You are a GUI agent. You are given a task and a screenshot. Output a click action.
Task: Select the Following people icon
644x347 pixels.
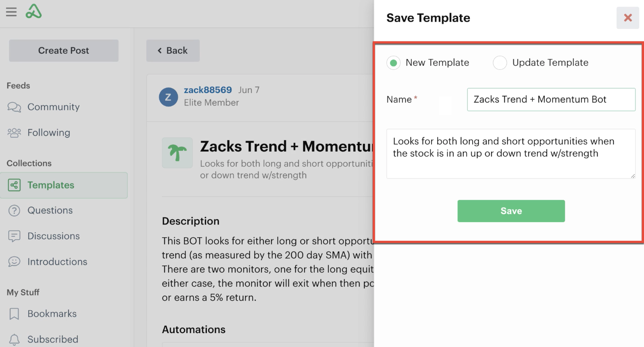(14, 133)
